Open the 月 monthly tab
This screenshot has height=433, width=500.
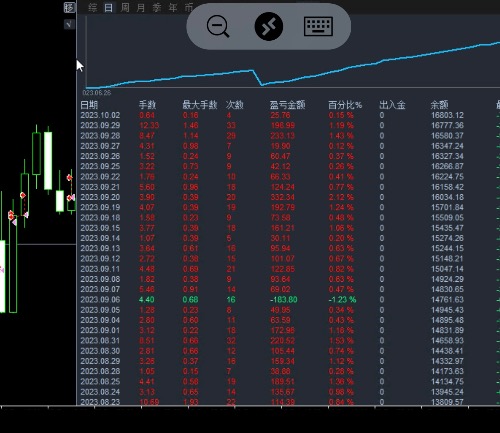click(x=141, y=8)
